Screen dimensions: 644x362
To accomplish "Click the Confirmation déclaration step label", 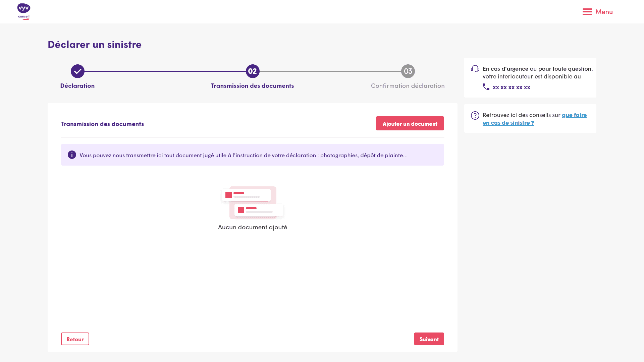I will (408, 86).
